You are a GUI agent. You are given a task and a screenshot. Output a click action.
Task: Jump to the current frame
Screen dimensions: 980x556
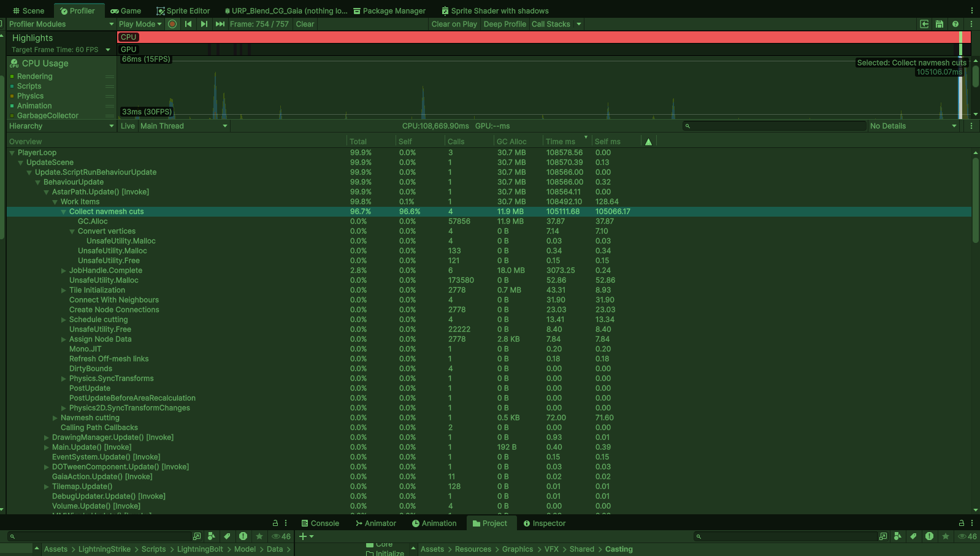tap(220, 24)
